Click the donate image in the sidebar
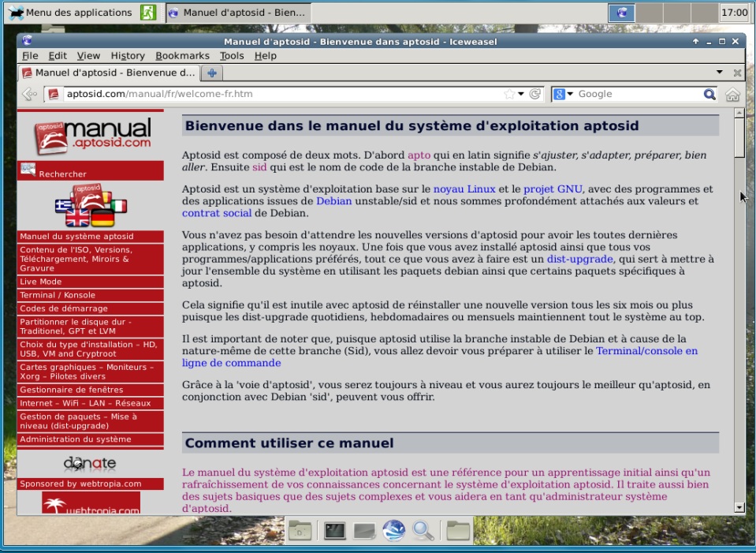 pyautogui.click(x=90, y=464)
